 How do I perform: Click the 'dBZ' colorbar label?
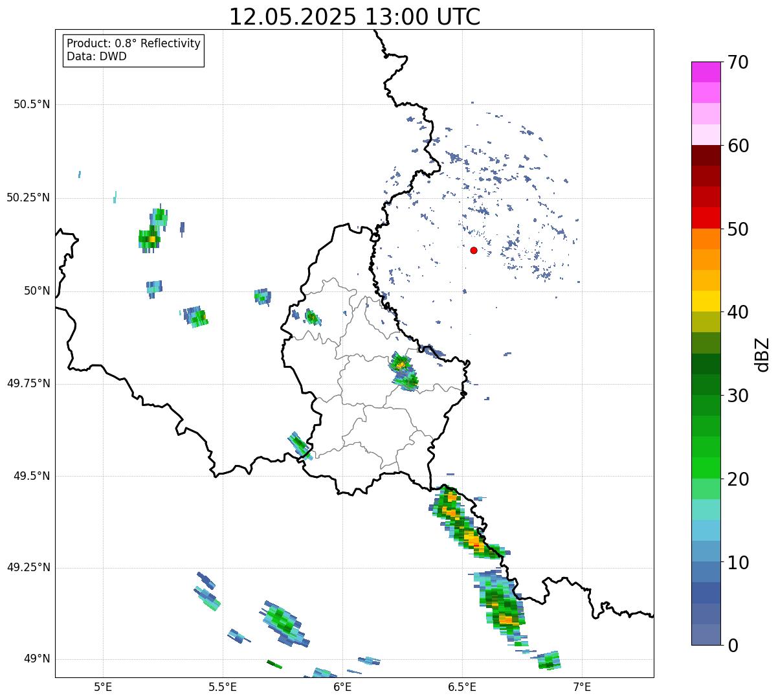coord(762,354)
